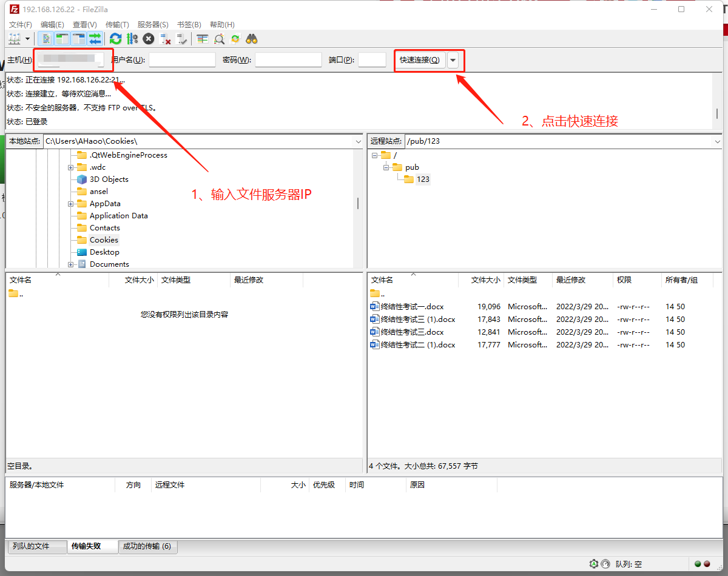This screenshot has height=576, width=728.
Task: Select file 终结性考试二 (1).docx
Action: click(418, 345)
